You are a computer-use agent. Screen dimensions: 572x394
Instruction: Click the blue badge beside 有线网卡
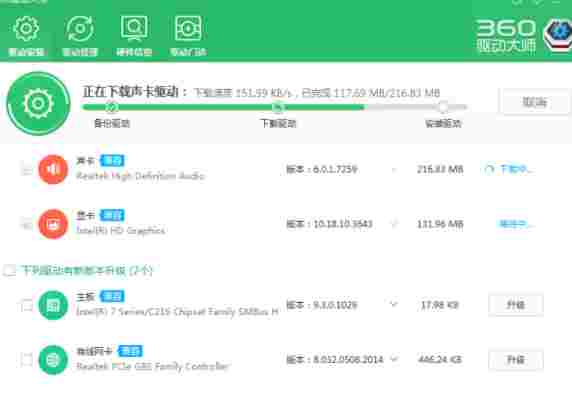click(130, 351)
